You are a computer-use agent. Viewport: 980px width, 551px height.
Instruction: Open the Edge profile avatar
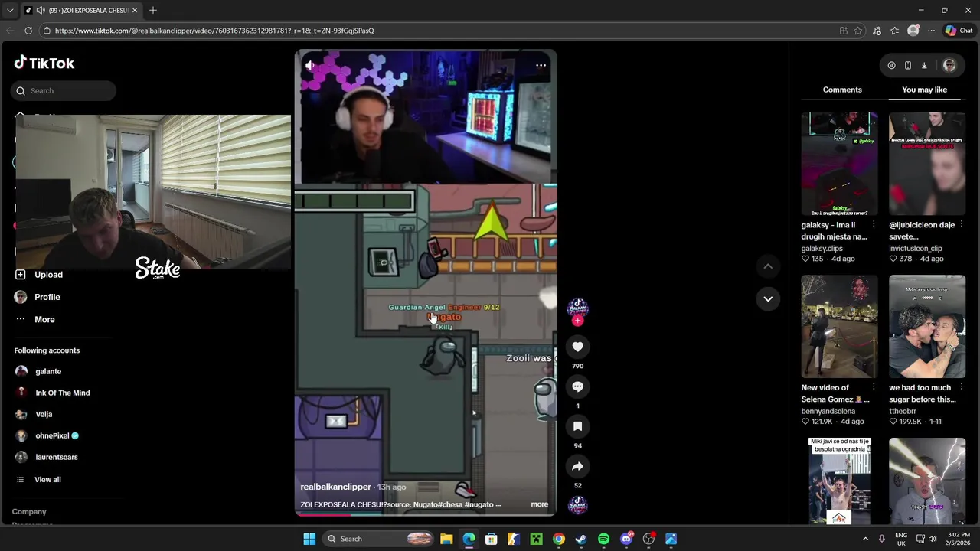tap(913, 31)
